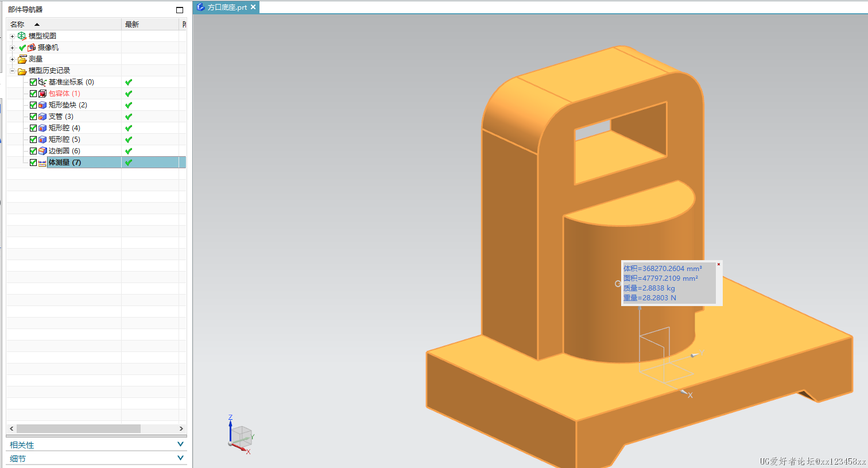This screenshot has height=468, width=868.
Task: Click the 质量=2.8838 kg value
Action: 649,288
